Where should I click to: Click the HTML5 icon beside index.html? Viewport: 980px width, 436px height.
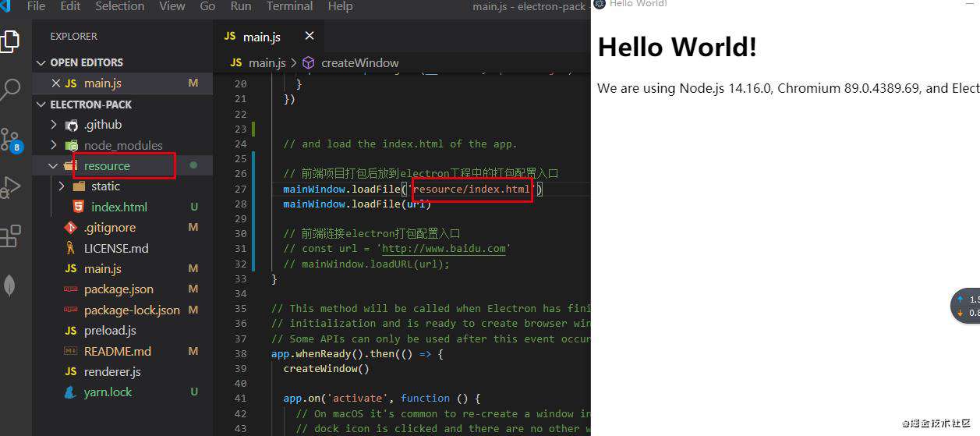[x=78, y=207]
